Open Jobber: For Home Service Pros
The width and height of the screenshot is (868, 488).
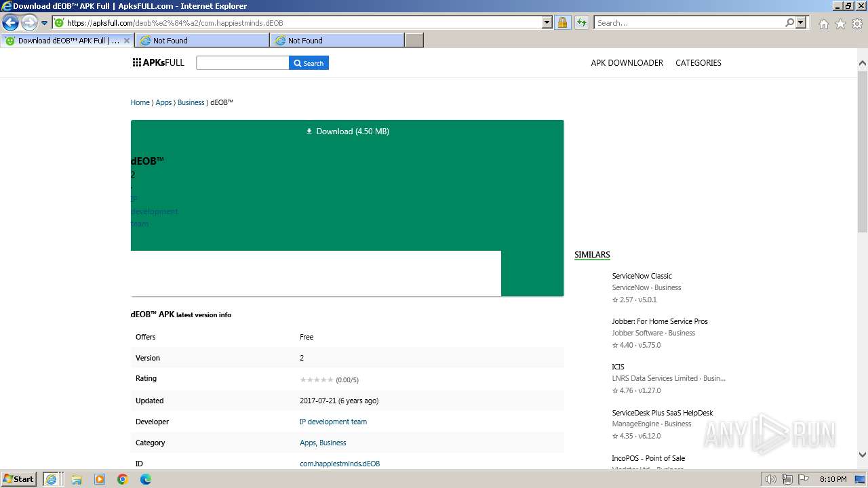click(659, 321)
